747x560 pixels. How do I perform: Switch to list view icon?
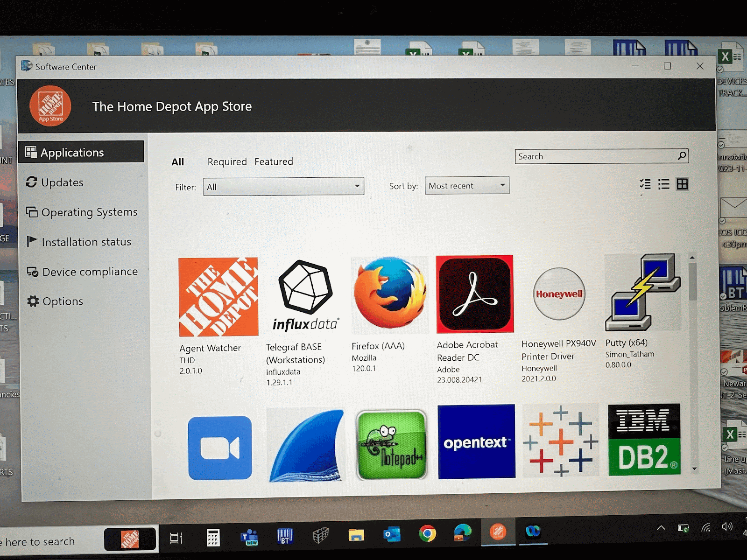[x=663, y=184]
